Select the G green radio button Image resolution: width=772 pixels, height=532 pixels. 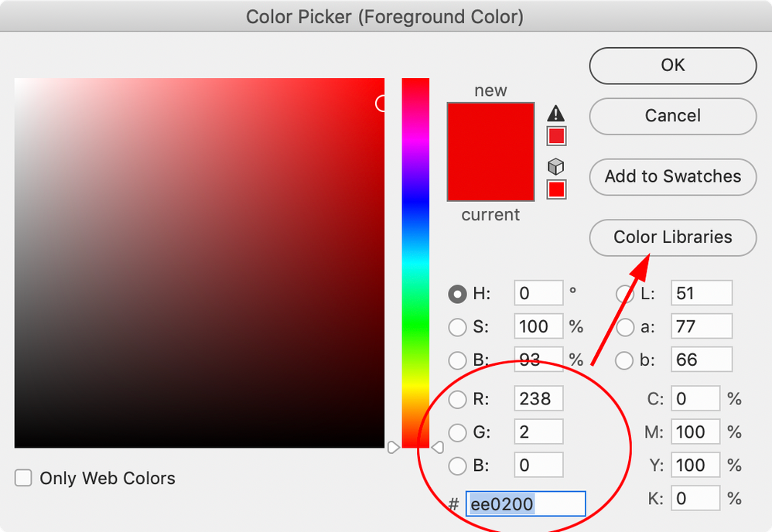[457, 432]
